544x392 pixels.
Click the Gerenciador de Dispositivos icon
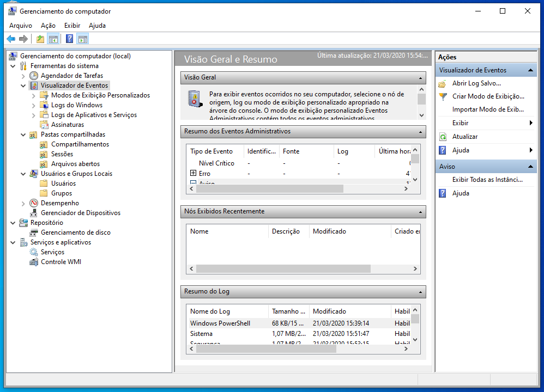(x=34, y=213)
